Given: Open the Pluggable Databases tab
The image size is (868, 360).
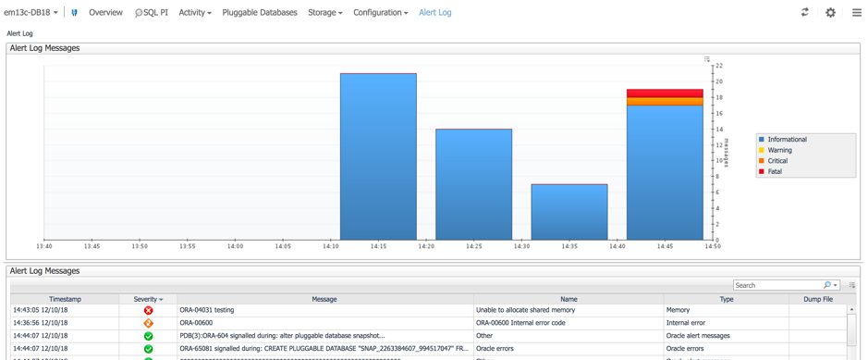Looking at the screenshot, I should [260, 12].
